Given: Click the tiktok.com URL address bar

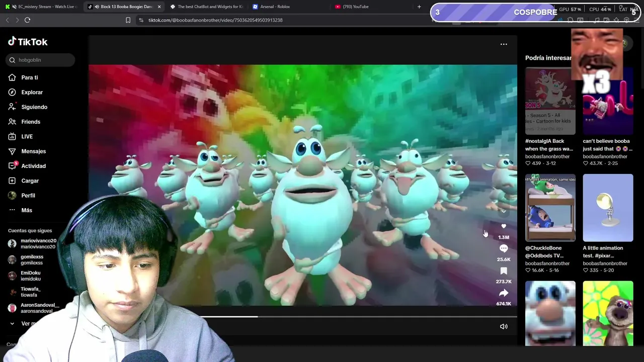Looking at the screenshot, I should pyautogui.click(x=215, y=20).
